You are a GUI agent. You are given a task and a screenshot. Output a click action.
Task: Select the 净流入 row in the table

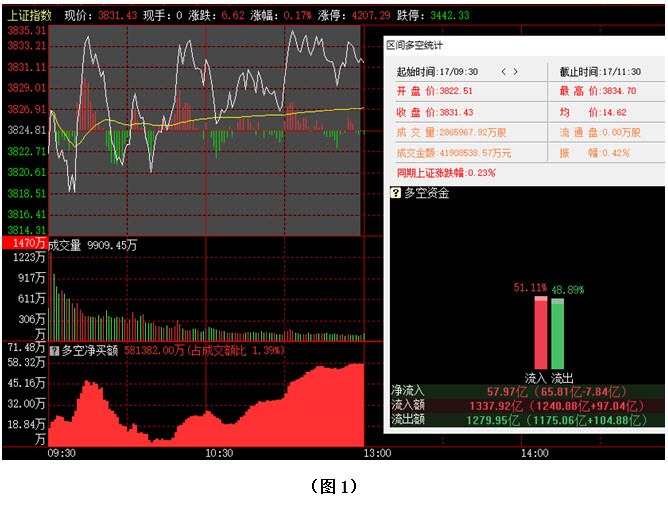pos(526,391)
